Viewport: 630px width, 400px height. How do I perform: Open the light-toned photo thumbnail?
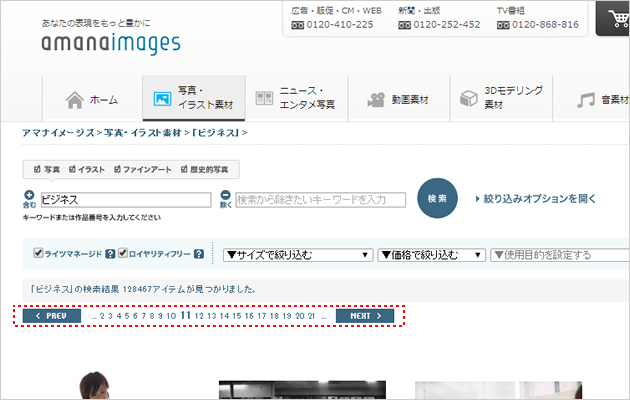click(498, 390)
